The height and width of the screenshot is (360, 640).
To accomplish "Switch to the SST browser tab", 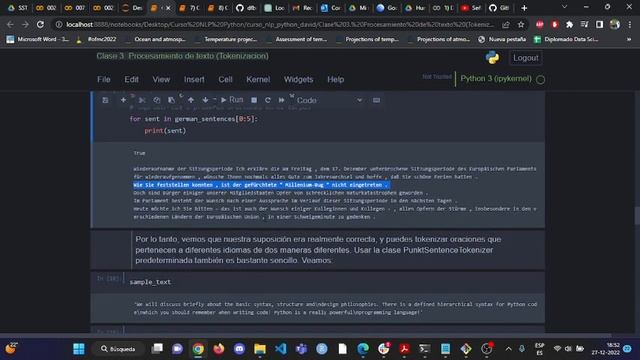I will (18, 8).
